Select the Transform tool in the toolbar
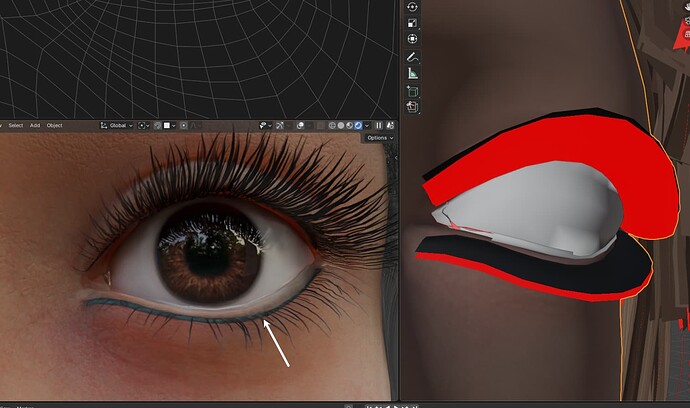Screen dimensions: 690x408 (x=412, y=39)
